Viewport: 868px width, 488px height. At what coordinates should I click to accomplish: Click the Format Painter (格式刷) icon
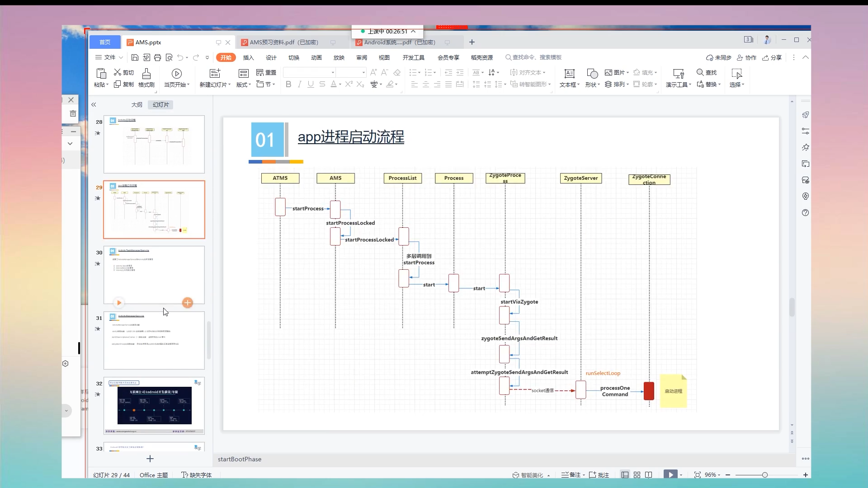click(146, 74)
